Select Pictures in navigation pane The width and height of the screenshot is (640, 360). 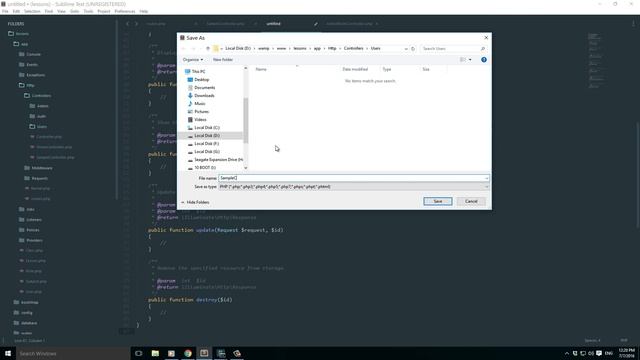click(202, 111)
